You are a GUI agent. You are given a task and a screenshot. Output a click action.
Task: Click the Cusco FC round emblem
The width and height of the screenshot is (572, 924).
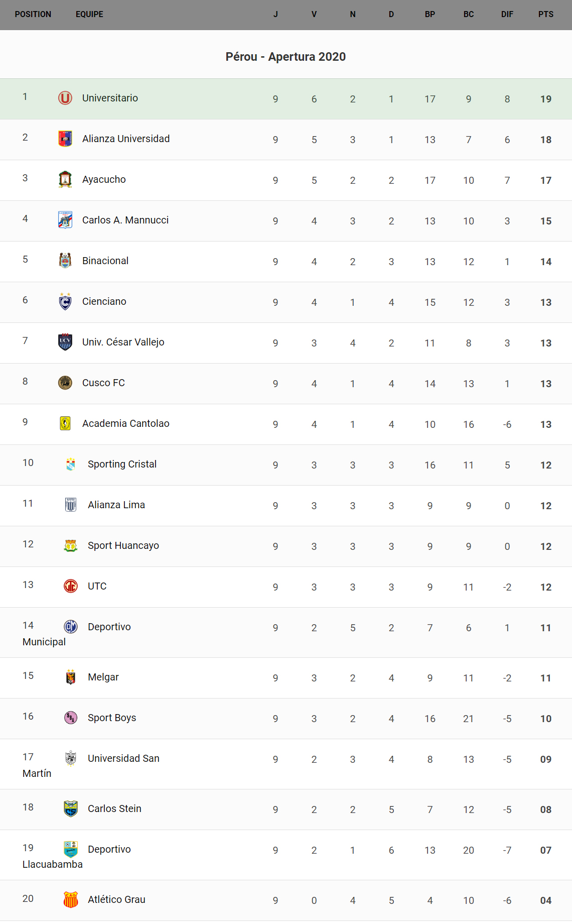click(65, 383)
